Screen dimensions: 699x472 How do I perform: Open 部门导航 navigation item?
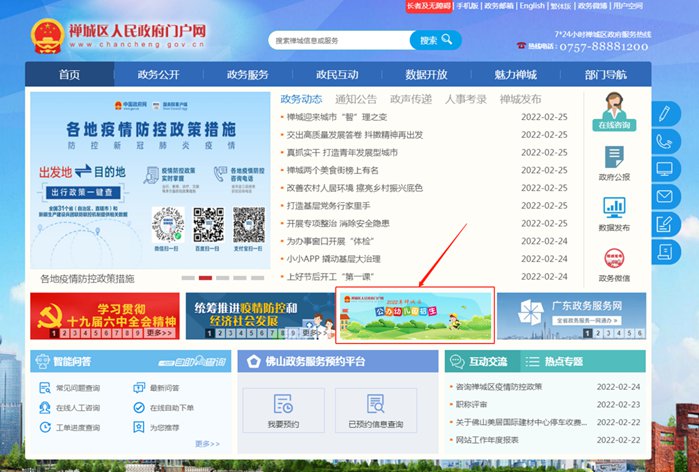[606, 74]
